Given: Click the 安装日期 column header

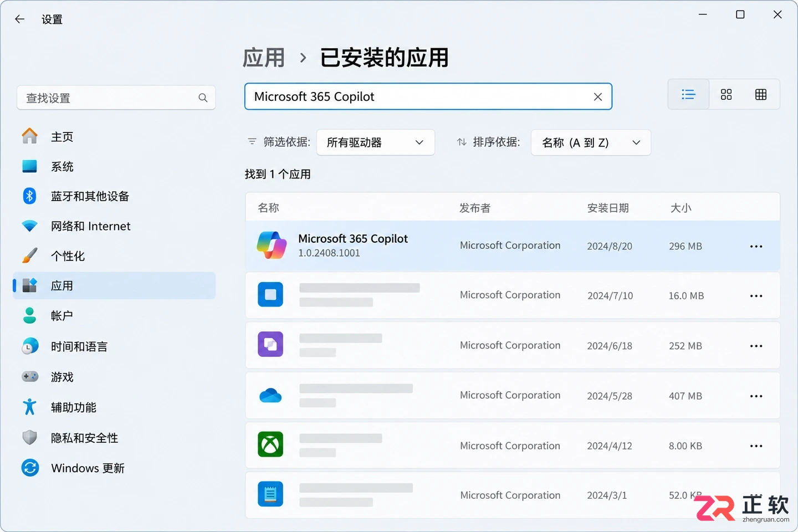Looking at the screenshot, I should [608, 208].
